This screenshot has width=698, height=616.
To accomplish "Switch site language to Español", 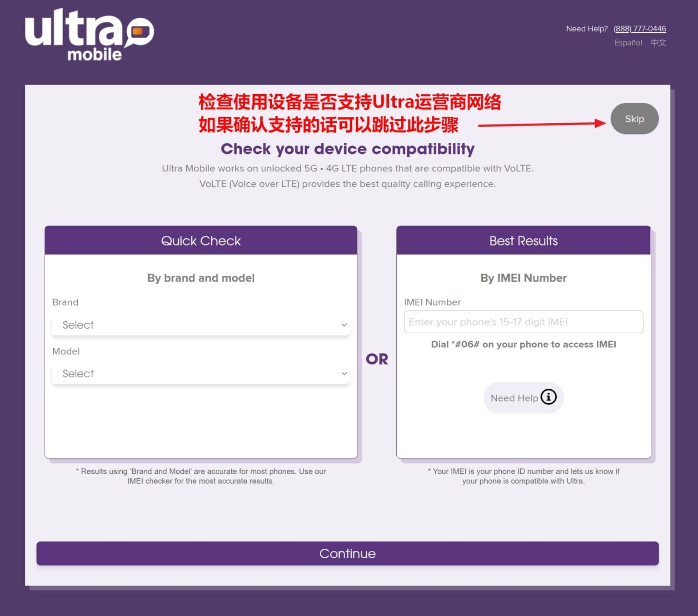I will tap(628, 43).
